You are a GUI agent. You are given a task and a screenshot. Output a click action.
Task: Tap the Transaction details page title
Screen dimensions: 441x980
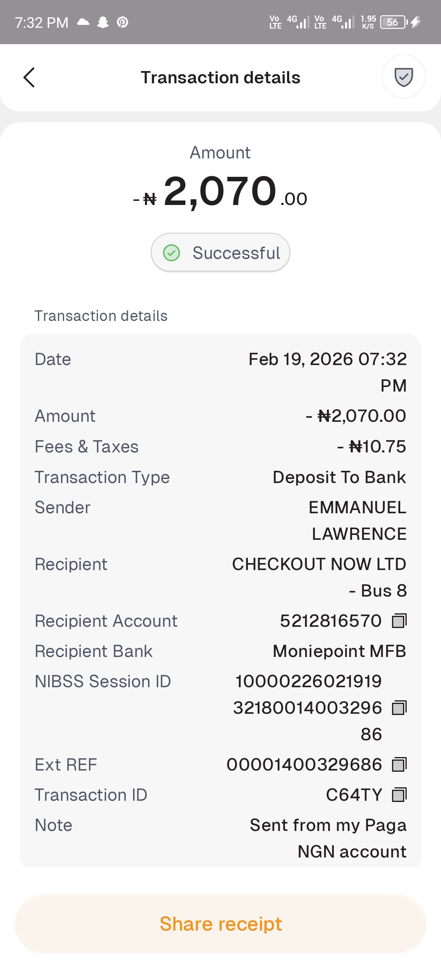(x=220, y=78)
